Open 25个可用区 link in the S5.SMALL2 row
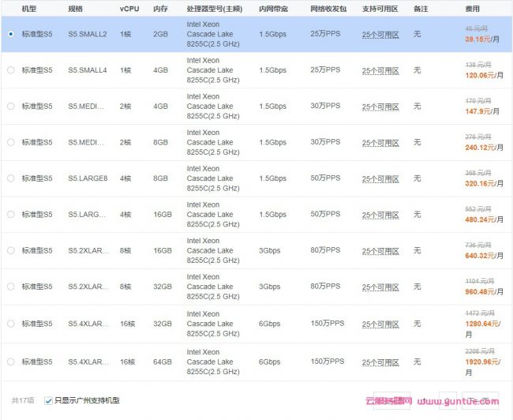This screenshot has width=513, height=420. tap(380, 35)
